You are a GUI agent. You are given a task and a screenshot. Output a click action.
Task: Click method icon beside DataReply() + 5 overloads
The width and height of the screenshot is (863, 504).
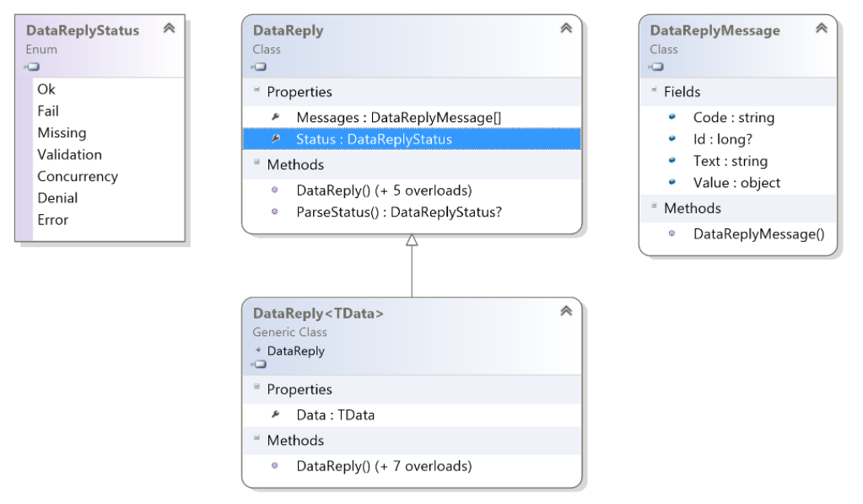275,190
